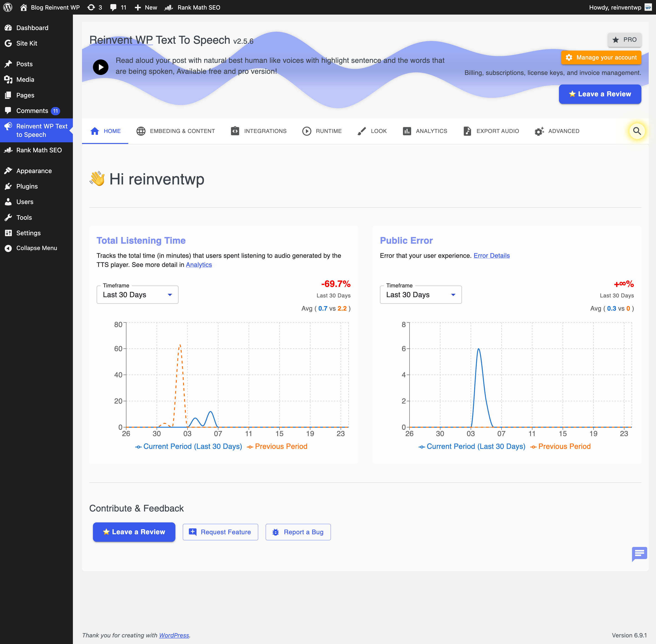Screen dimensions: 656x644
Task: Open the Error Details link
Action: pos(491,256)
